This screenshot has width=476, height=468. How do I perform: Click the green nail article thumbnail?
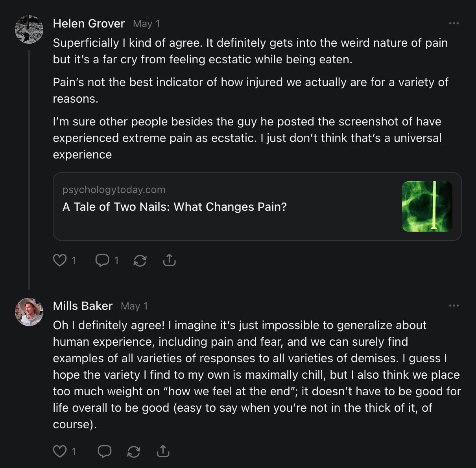click(427, 206)
